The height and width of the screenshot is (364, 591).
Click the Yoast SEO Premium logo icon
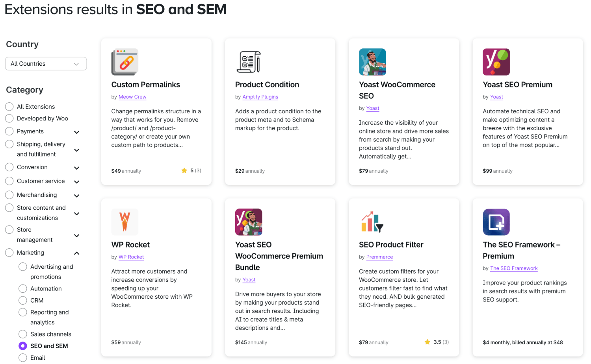pos(496,62)
